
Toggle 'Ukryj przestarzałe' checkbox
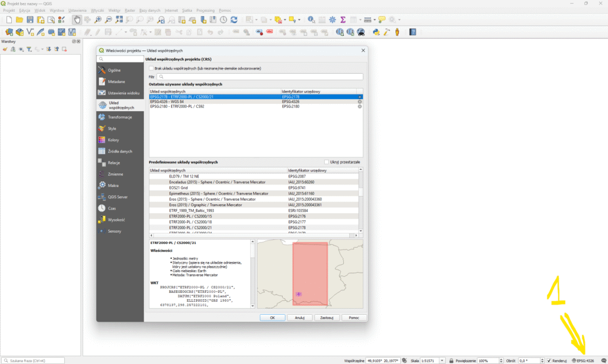click(x=327, y=162)
